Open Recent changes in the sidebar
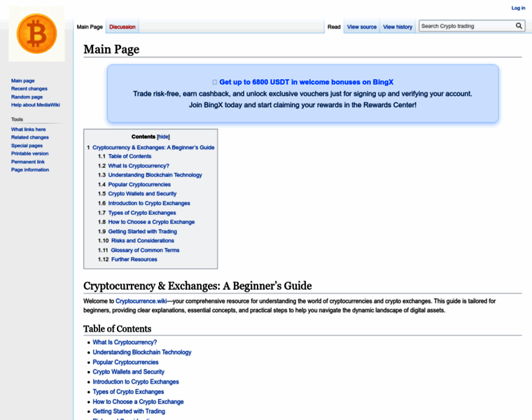This screenshot has width=532, height=420. (29, 88)
